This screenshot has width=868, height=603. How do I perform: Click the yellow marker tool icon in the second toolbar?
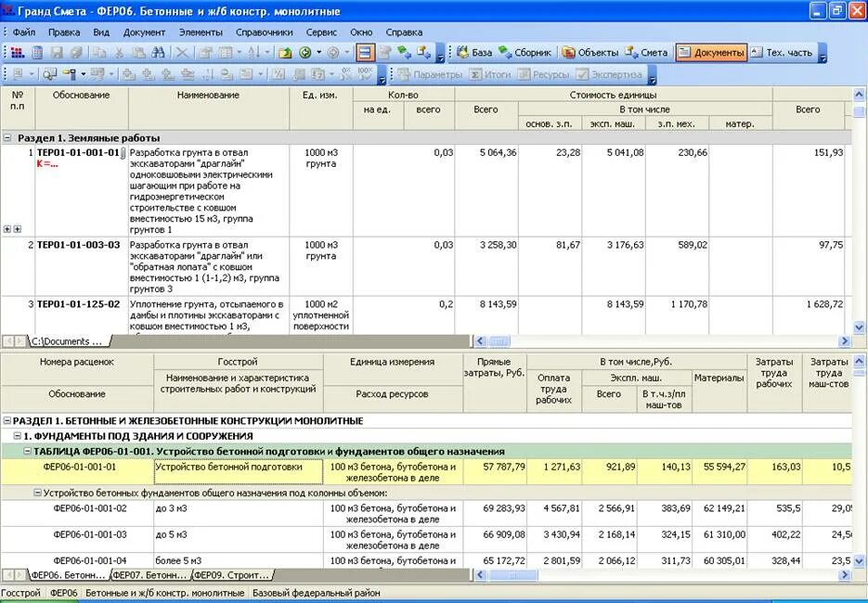[70, 74]
